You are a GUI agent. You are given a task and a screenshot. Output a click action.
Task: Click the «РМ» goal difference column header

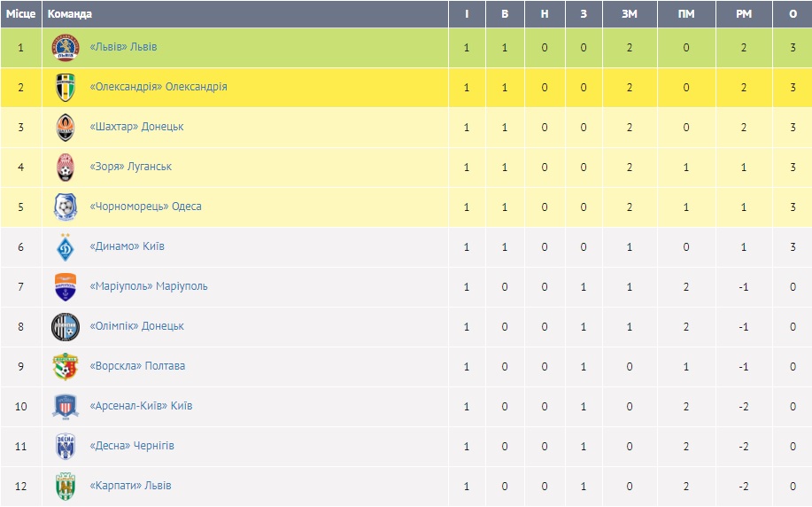pyautogui.click(x=744, y=14)
